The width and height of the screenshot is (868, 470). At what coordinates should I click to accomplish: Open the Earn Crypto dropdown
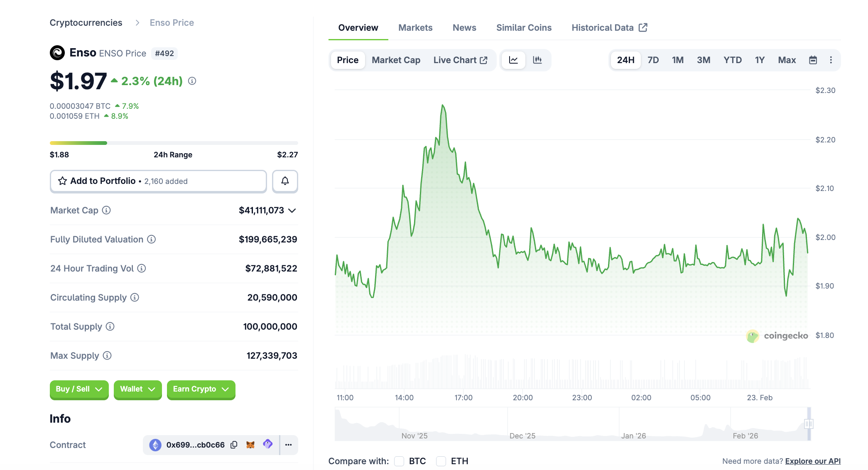pos(201,389)
